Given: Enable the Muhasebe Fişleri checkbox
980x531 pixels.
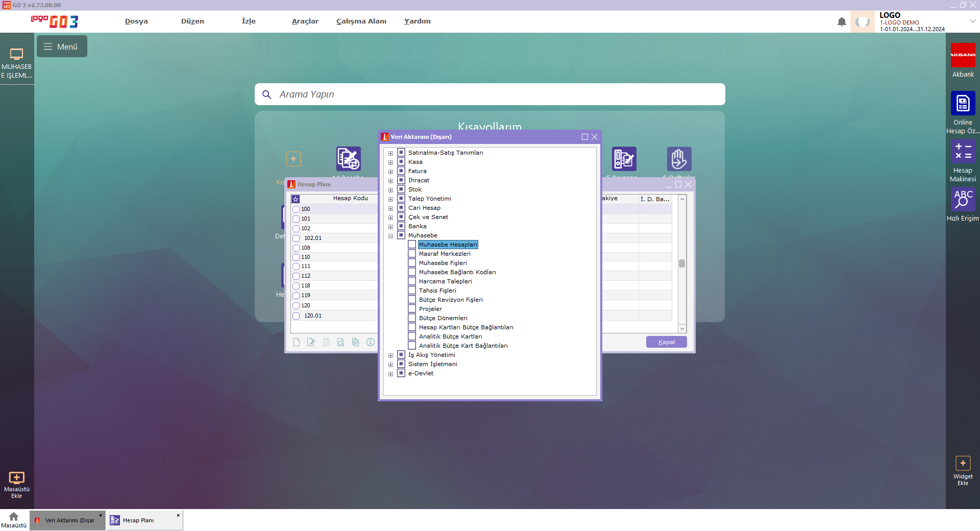Looking at the screenshot, I should (x=412, y=263).
